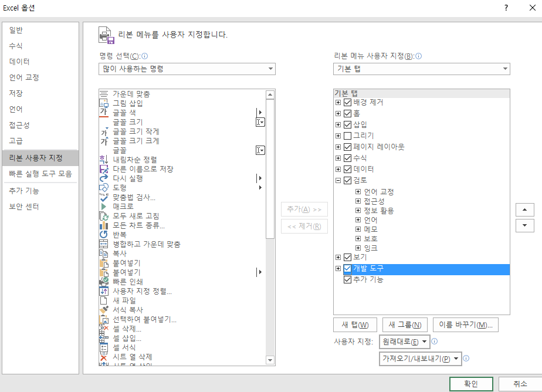Toggle the 추가 기능 tab checkbox

click(348, 279)
